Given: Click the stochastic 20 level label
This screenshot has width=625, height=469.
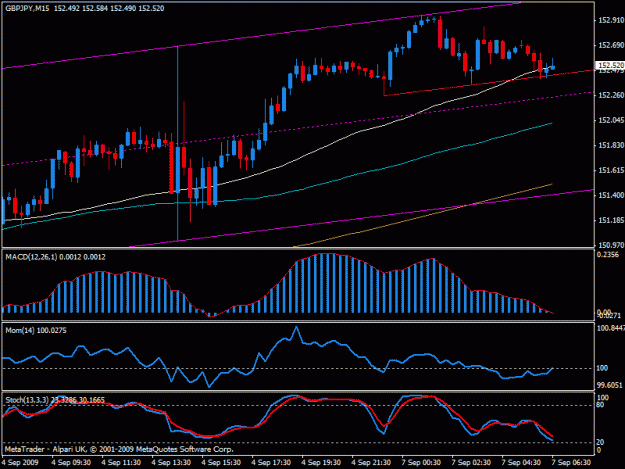Looking at the screenshot, I should click(600, 442).
